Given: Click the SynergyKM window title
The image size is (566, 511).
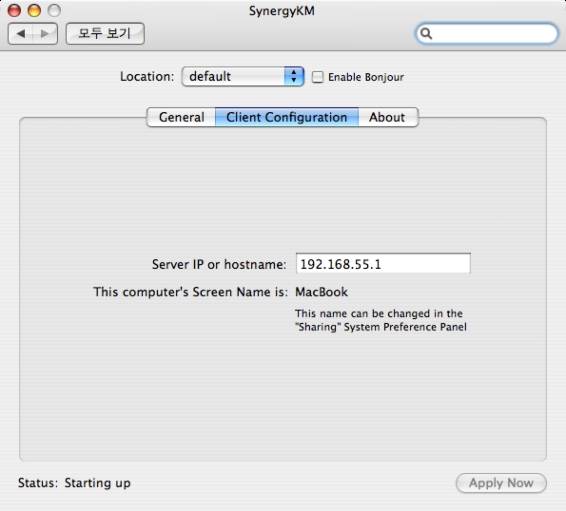Looking at the screenshot, I should [x=282, y=11].
